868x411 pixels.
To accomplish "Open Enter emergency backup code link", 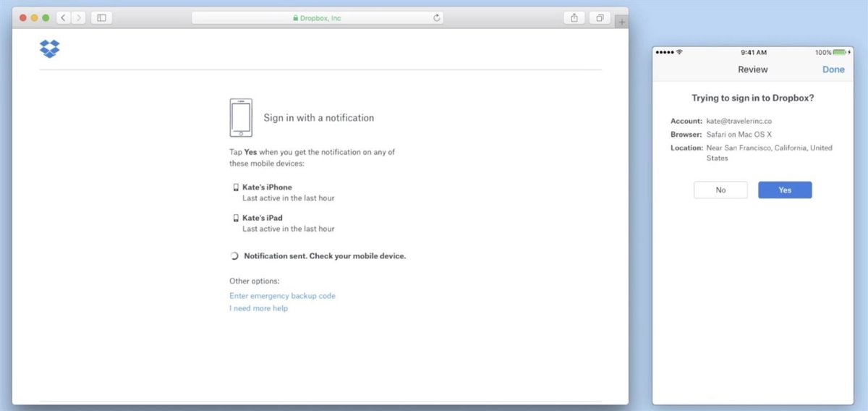I will (282, 296).
